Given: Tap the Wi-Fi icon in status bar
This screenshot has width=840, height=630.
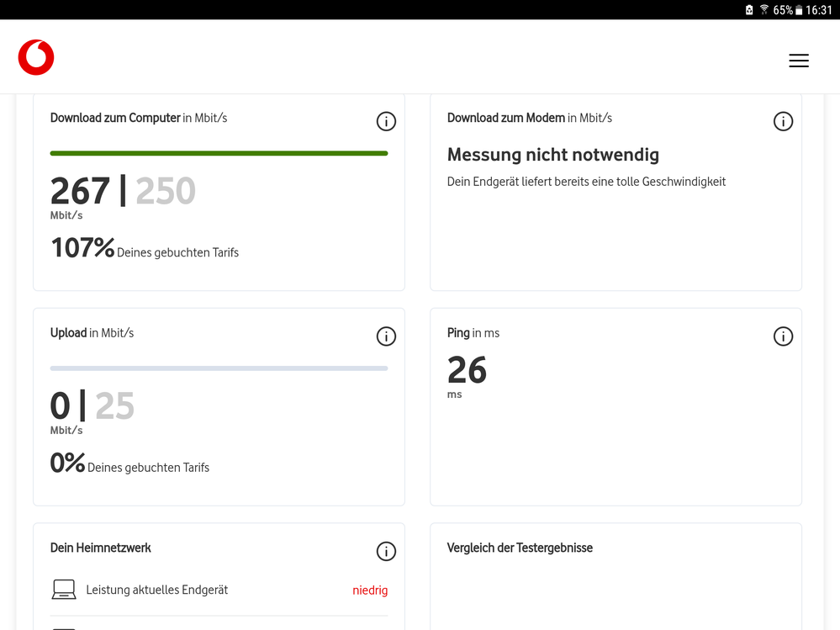Looking at the screenshot, I should (x=764, y=10).
